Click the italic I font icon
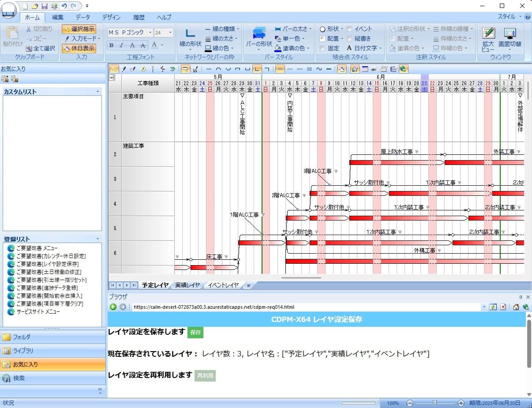The image size is (532, 408). tap(122, 45)
